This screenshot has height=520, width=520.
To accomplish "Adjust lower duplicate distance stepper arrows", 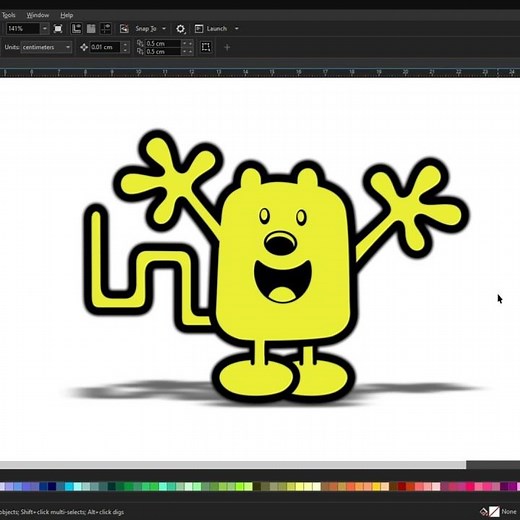I will click(187, 51).
